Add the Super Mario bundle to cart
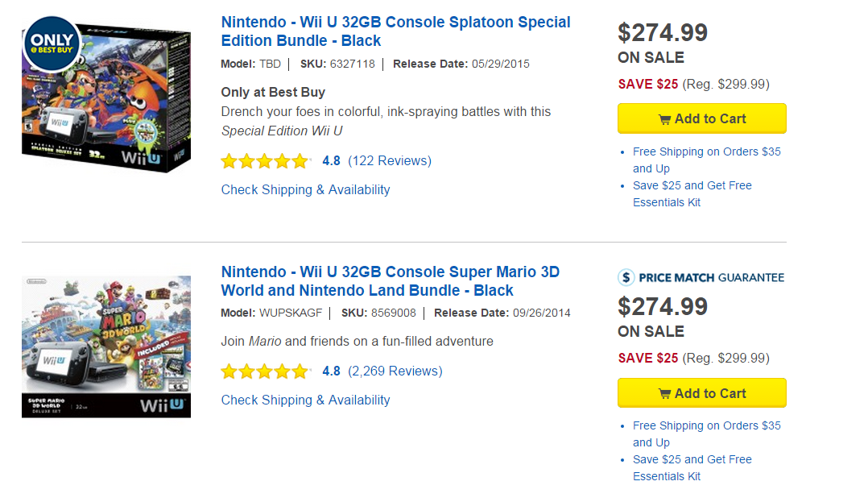 [701, 393]
